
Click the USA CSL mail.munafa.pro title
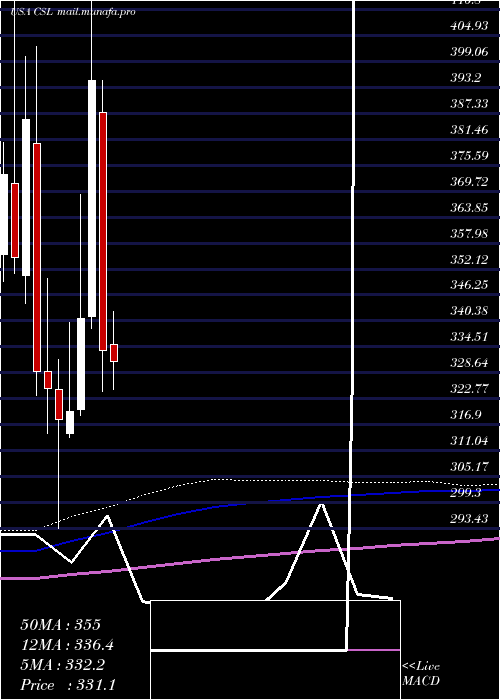pos(73,12)
